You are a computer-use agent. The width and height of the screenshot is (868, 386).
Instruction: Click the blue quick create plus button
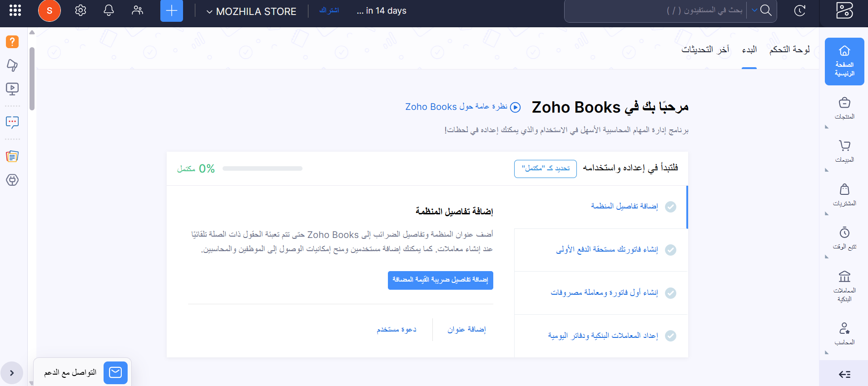pos(172,11)
